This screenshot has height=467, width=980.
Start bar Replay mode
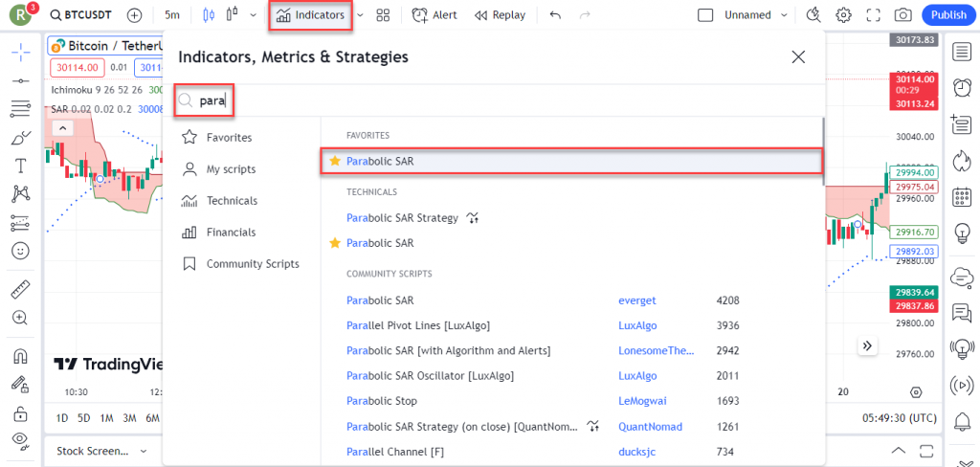(x=500, y=15)
